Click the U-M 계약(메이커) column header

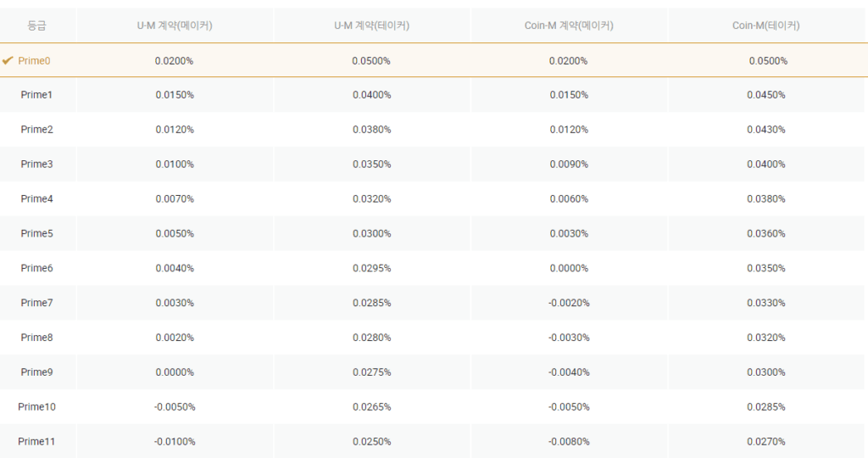point(175,25)
